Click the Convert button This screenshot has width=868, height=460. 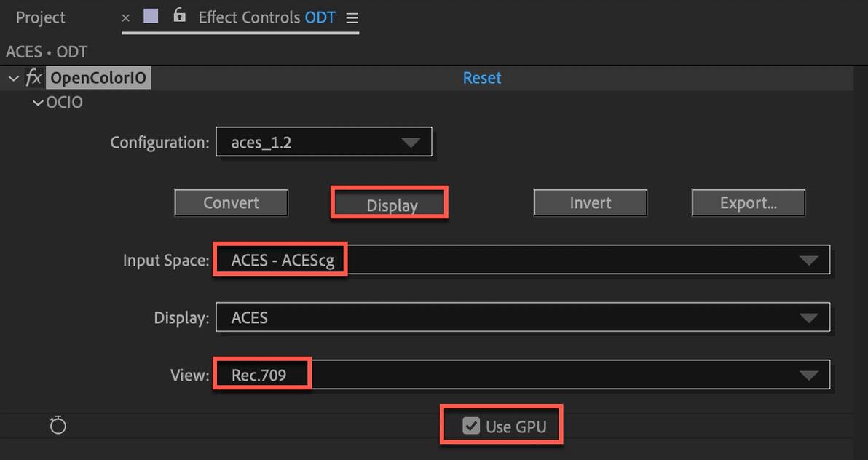[231, 203]
